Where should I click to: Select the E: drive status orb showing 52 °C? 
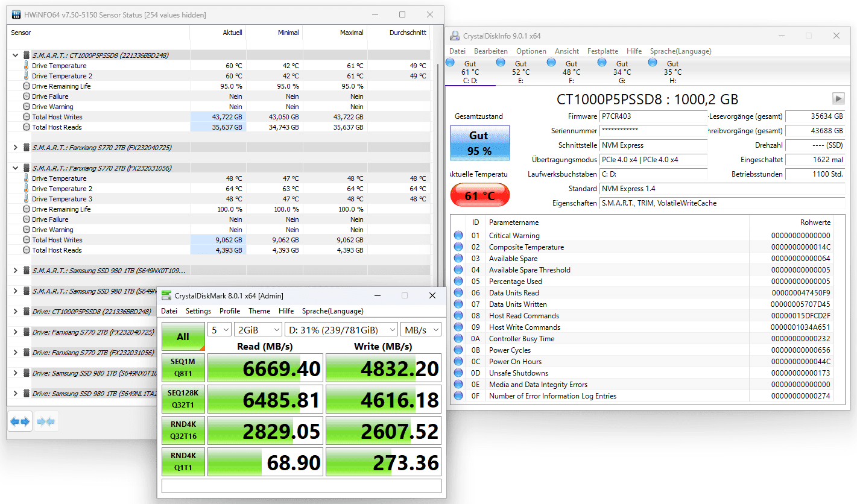501,61
